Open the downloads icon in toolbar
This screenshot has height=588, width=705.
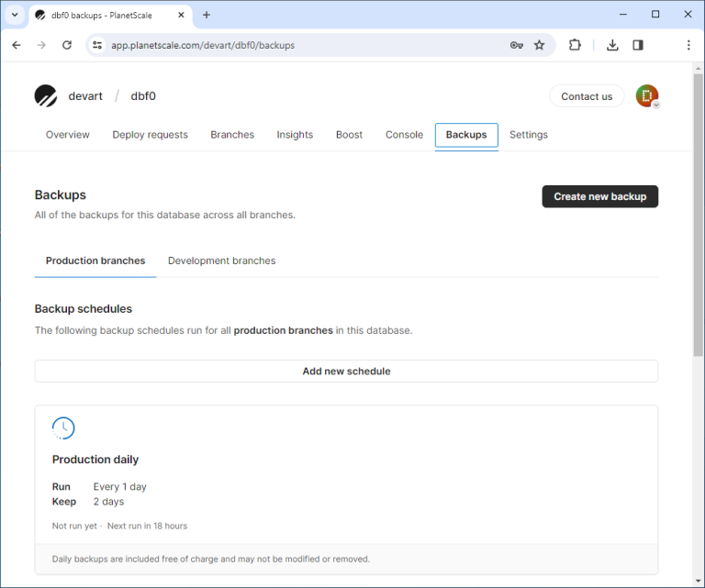point(612,45)
